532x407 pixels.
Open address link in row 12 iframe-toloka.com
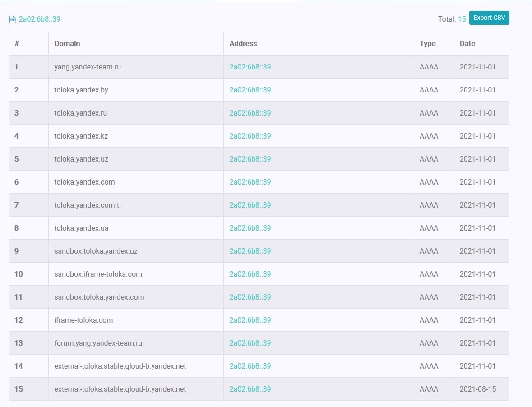[x=250, y=320]
